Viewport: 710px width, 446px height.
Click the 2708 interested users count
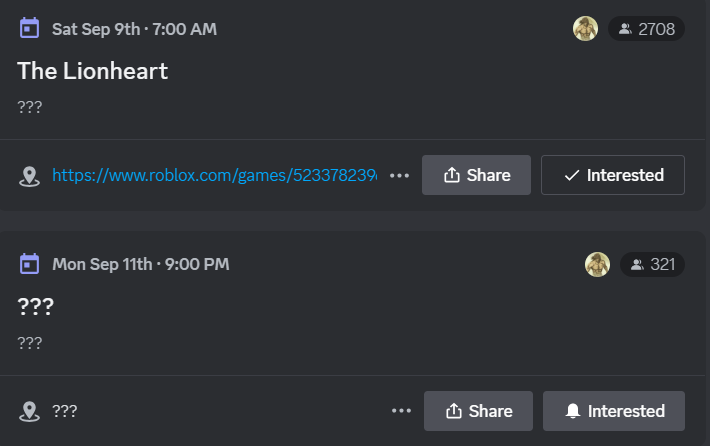[646, 29]
